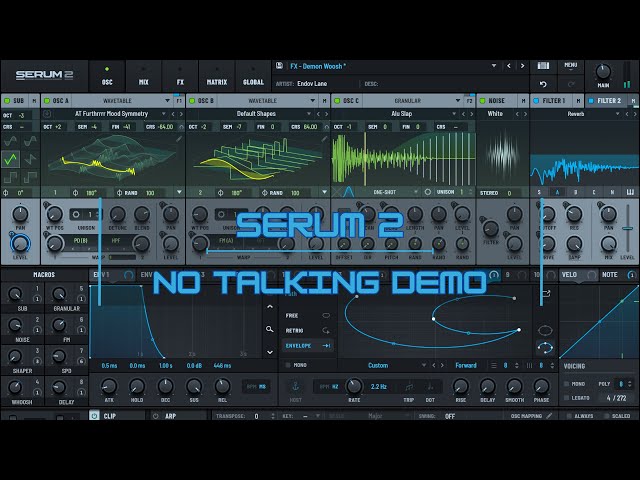The height and width of the screenshot is (480, 640).
Task: Toggle OSC A power on or off
Action: pyautogui.click(x=47, y=100)
